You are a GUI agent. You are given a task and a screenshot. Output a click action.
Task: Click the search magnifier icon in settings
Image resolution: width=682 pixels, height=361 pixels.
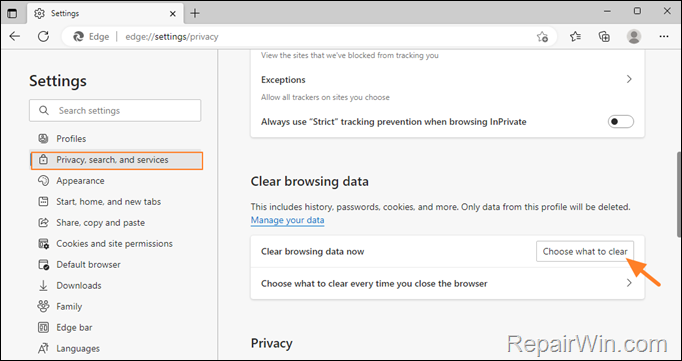(x=43, y=110)
